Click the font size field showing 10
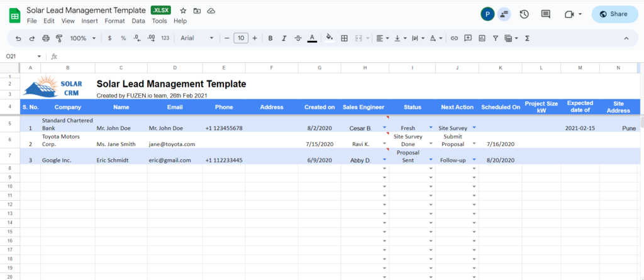 click(241, 38)
